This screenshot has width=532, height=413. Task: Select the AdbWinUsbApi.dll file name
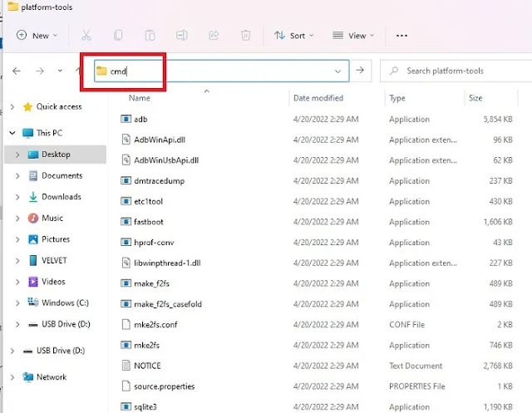166,160
